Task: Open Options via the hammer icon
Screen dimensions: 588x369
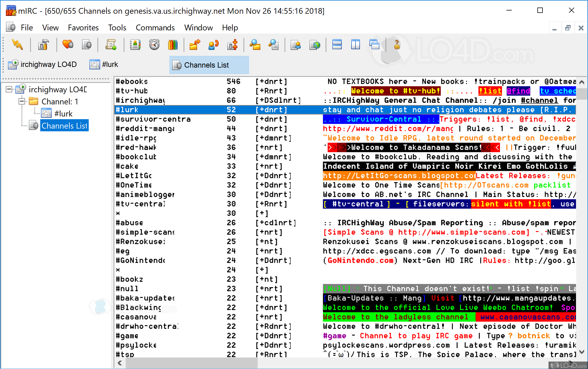Action: (43, 45)
